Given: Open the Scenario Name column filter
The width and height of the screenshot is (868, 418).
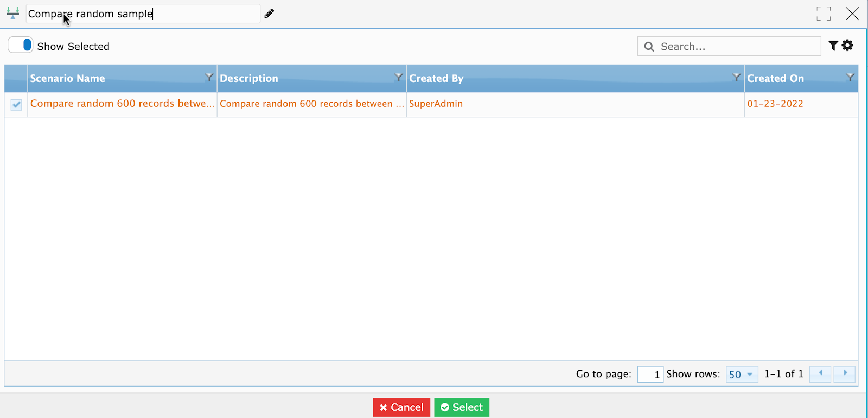Looking at the screenshot, I should 209,77.
